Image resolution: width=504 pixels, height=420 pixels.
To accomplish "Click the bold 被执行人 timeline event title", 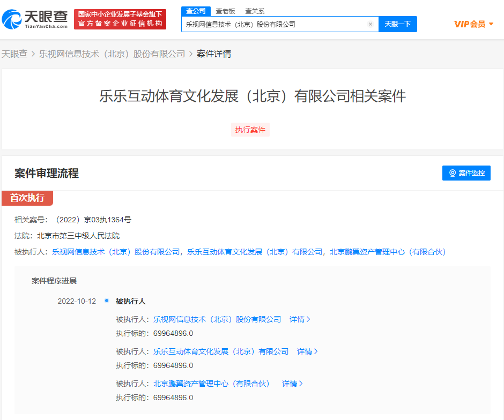I will pyautogui.click(x=130, y=301).
